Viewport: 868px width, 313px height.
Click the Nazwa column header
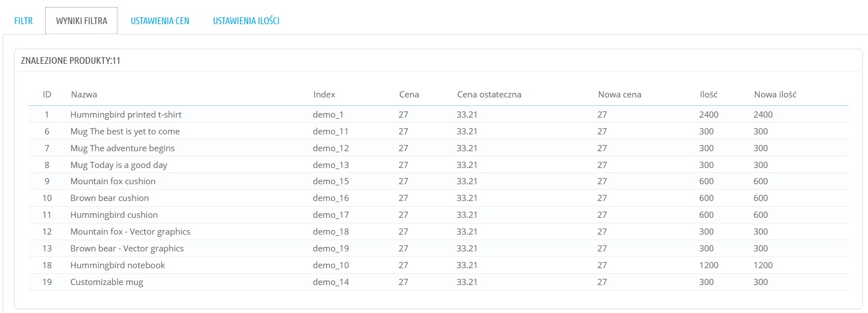click(84, 95)
